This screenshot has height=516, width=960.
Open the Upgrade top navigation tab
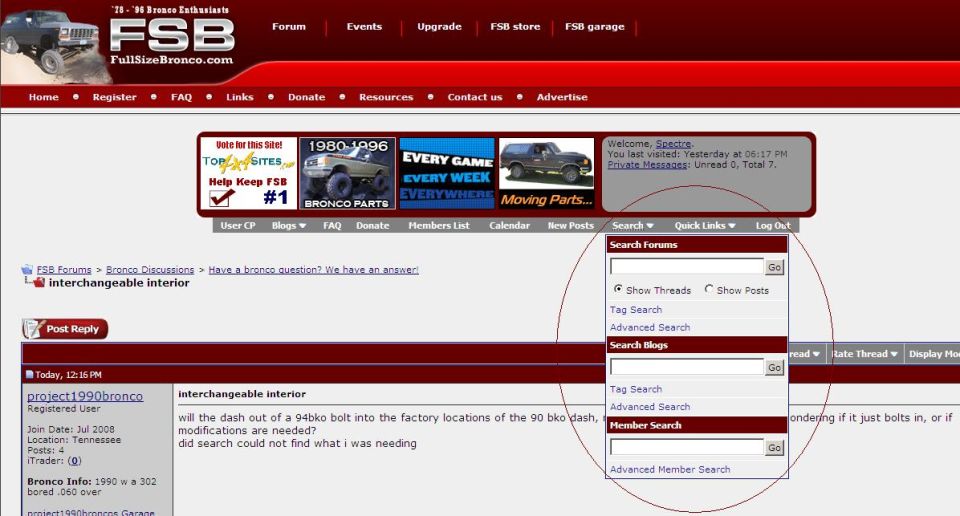[x=440, y=27]
